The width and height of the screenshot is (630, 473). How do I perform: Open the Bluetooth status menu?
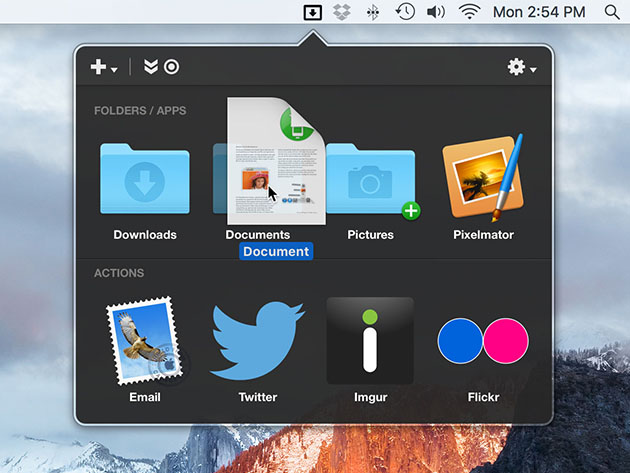pyautogui.click(x=372, y=12)
